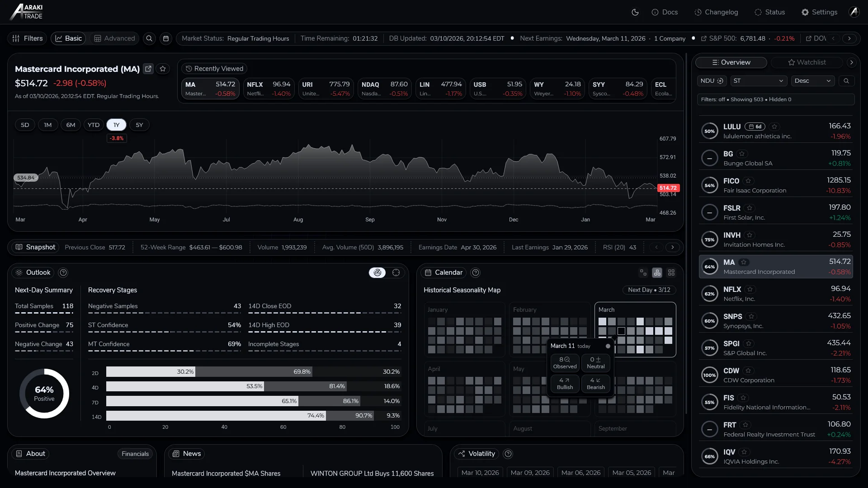Select the grid layout icon in Calendar panel

671,272
